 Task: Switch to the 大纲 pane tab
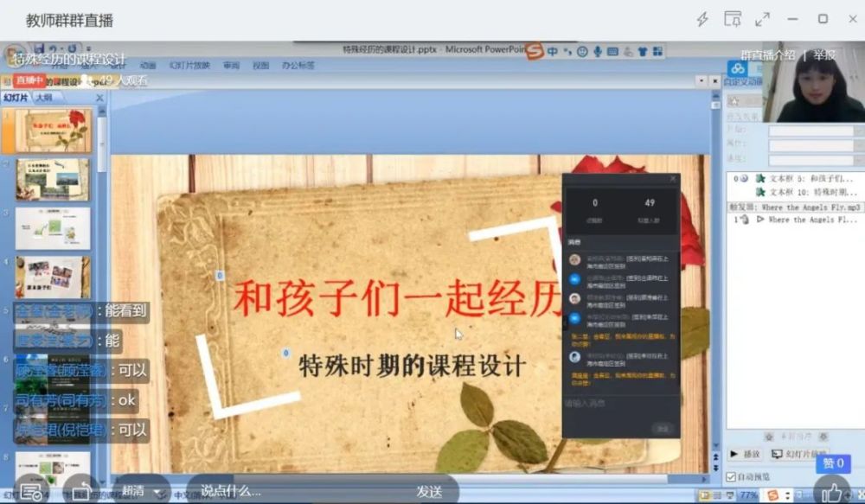(44, 98)
